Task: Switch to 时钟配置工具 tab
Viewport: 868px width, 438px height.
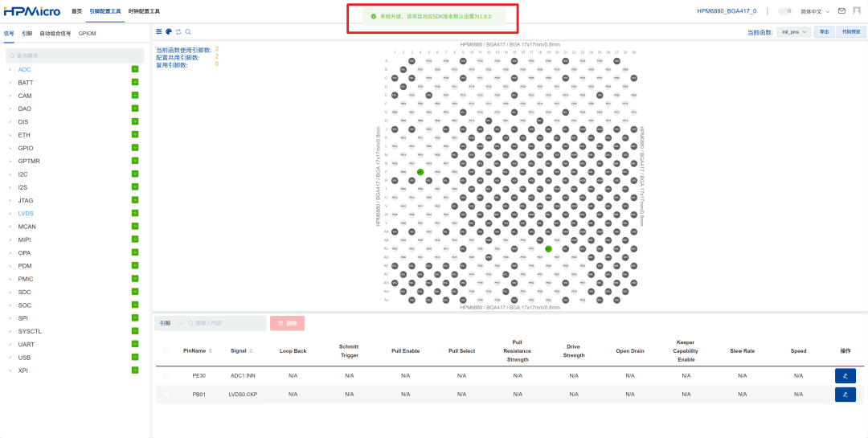Action: [x=144, y=11]
